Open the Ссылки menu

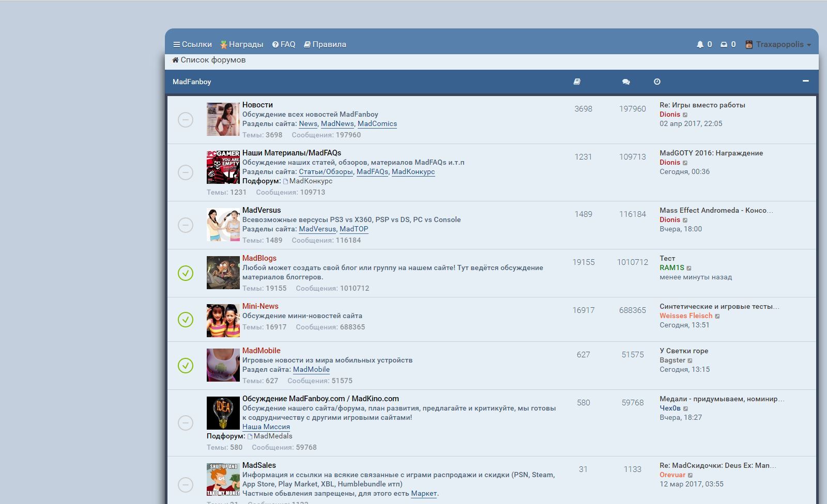coord(192,44)
